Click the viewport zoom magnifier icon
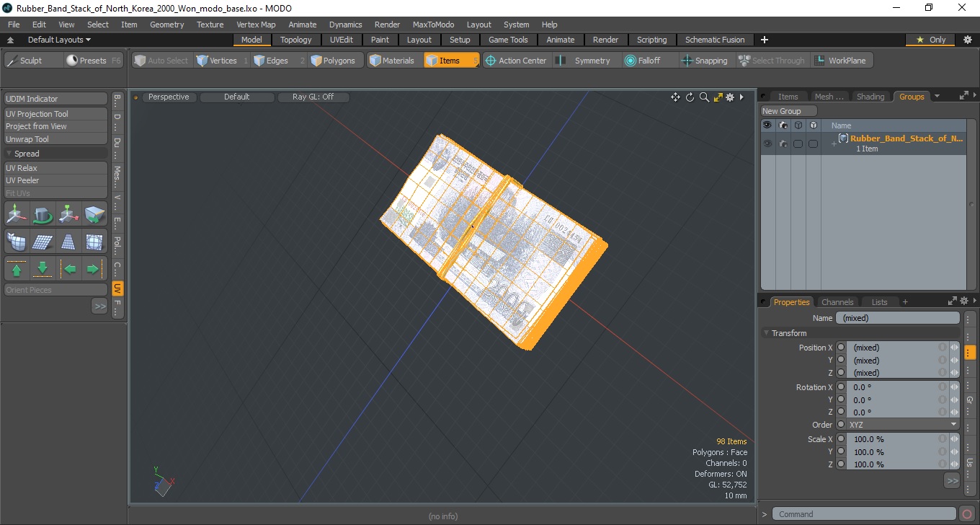This screenshot has height=525, width=980. 704,97
